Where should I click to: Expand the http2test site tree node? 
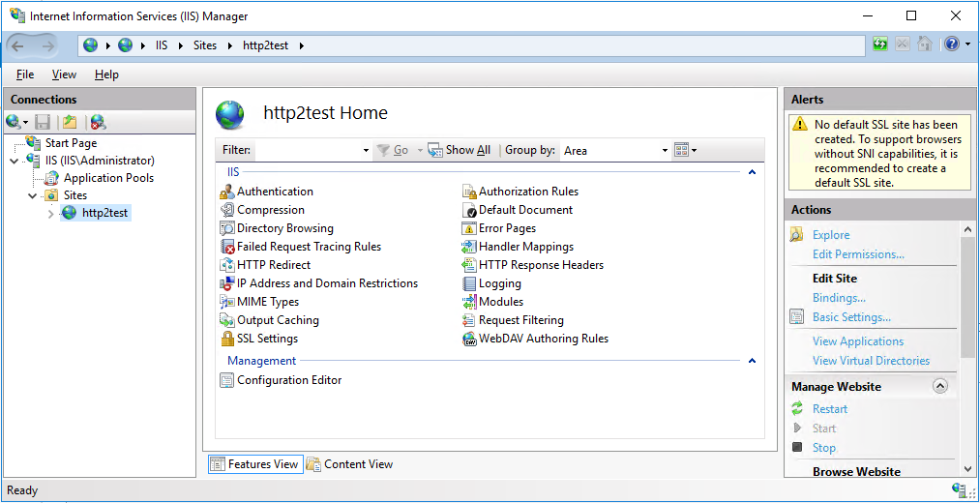(51, 213)
